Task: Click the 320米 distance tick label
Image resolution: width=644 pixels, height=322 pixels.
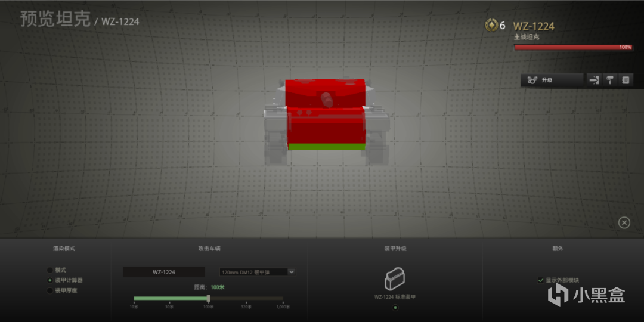Action: [246, 307]
